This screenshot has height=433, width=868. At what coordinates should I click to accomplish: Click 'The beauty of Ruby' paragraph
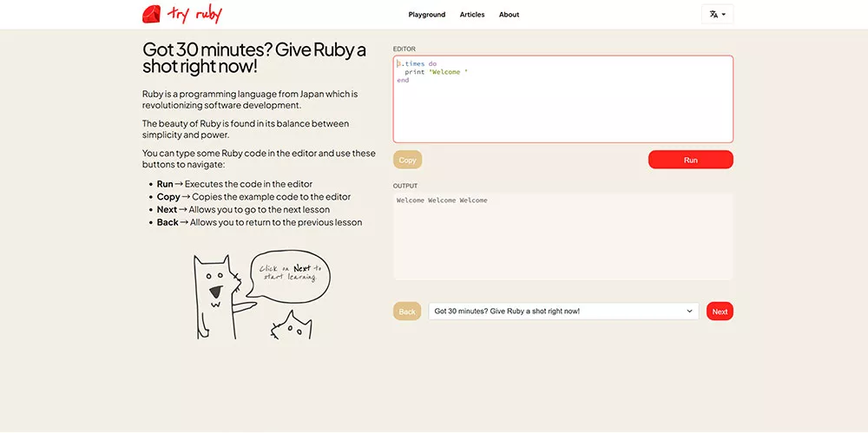point(246,129)
